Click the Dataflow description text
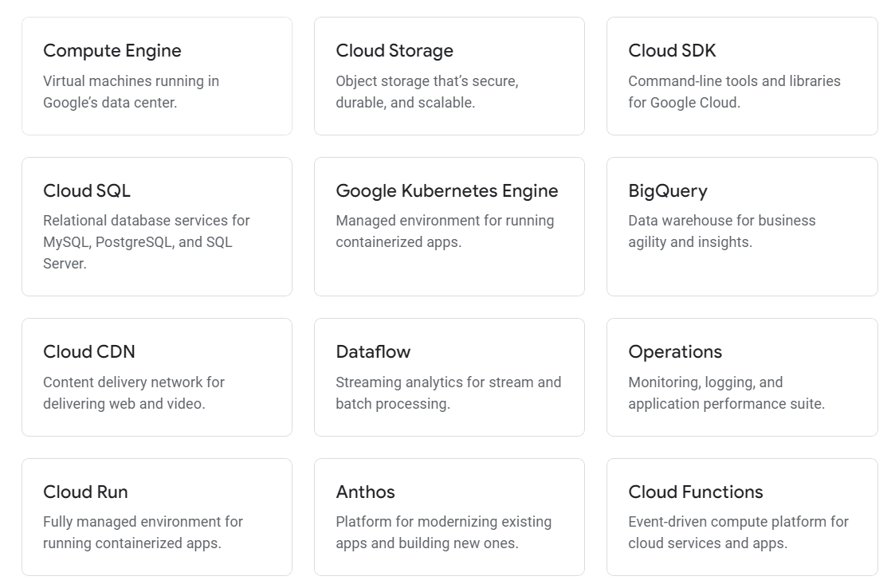This screenshot has height=588, width=895. point(449,393)
